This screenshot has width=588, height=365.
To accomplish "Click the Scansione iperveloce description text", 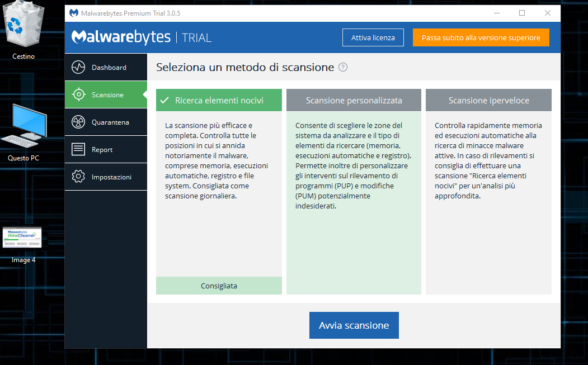I will click(488, 160).
